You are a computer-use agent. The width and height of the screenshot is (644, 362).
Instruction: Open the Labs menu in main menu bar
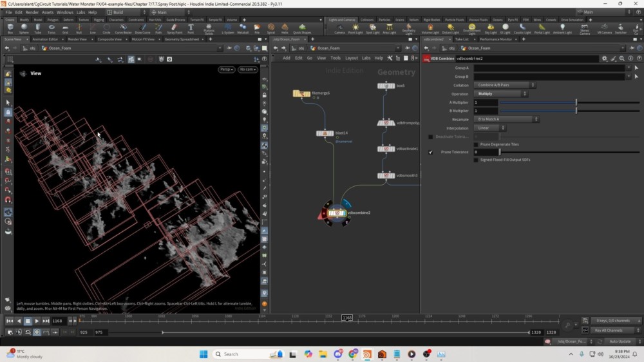[81, 12]
